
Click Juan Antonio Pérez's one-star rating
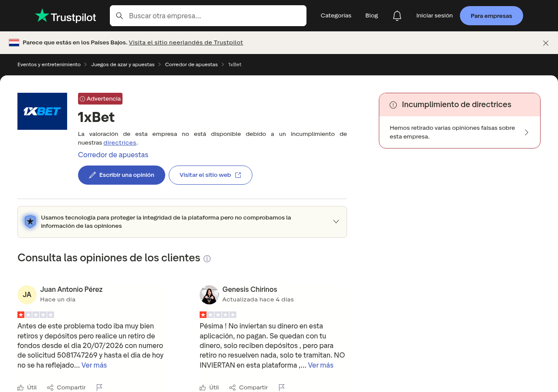coord(36,314)
